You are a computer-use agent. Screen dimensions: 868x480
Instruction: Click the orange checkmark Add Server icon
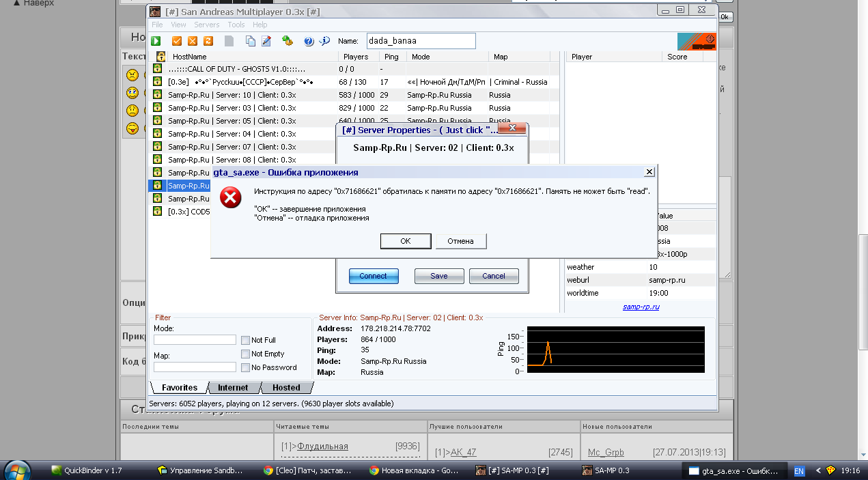click(177, 41)
